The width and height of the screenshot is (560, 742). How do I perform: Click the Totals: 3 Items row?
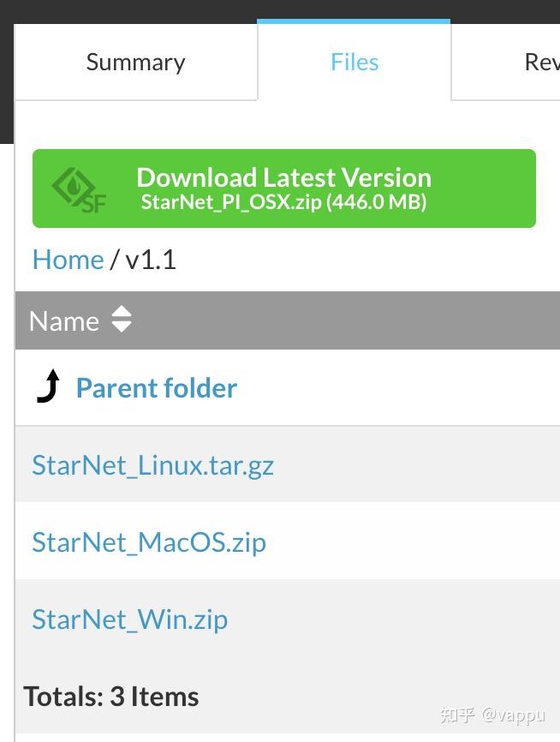tap(110, 696)
